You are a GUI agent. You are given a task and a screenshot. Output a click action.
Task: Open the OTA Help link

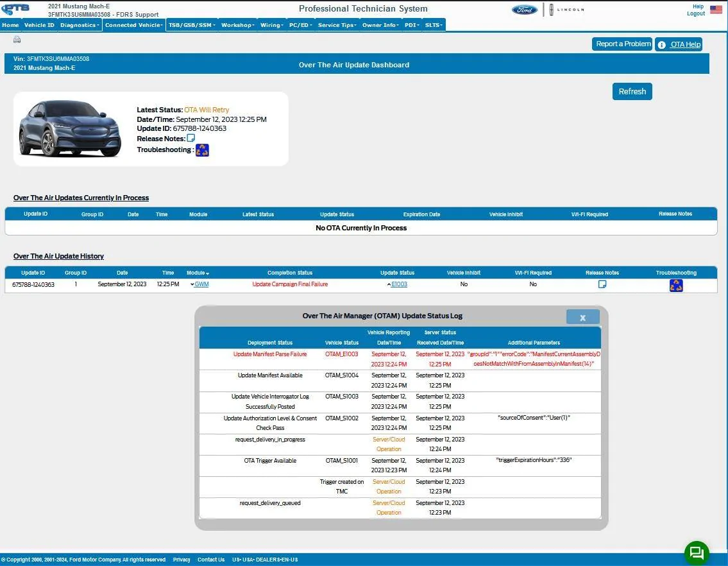pos(685,45)
